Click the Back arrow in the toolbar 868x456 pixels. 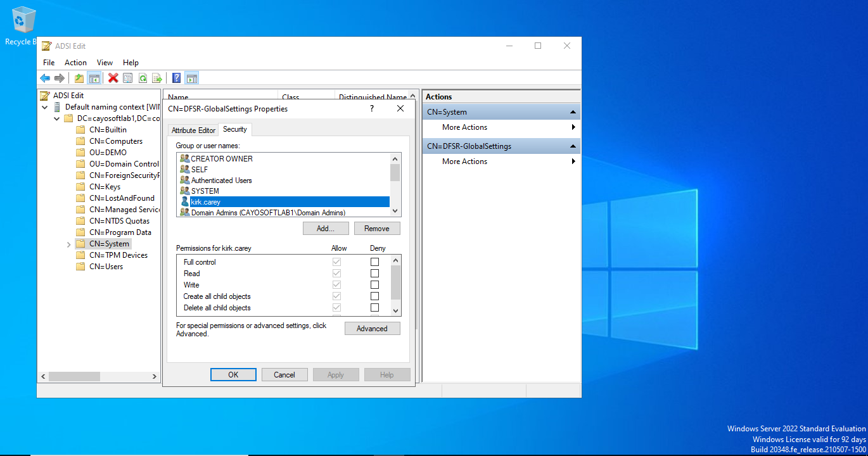pyautogui.click(x=45, y=78)
